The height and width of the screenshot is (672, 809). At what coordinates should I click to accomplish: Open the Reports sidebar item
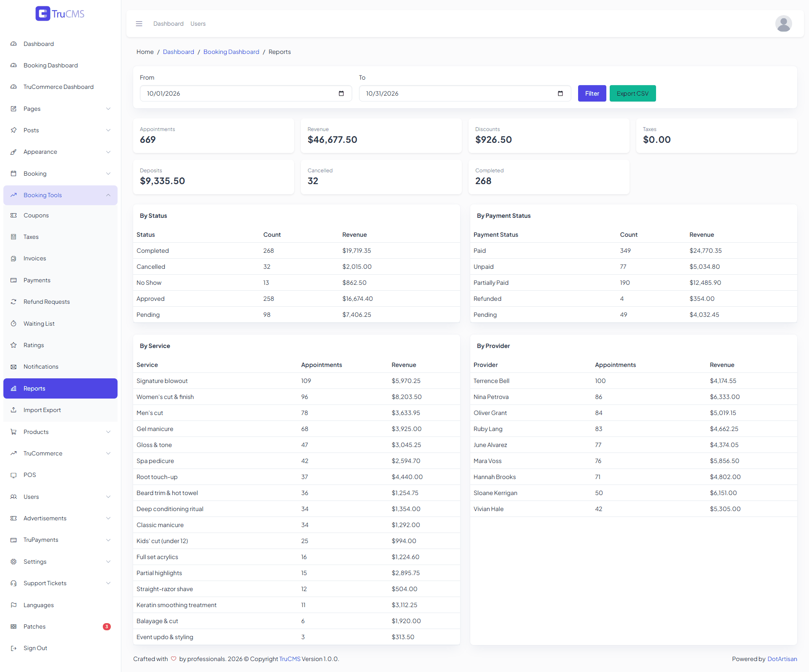(60, 388)
